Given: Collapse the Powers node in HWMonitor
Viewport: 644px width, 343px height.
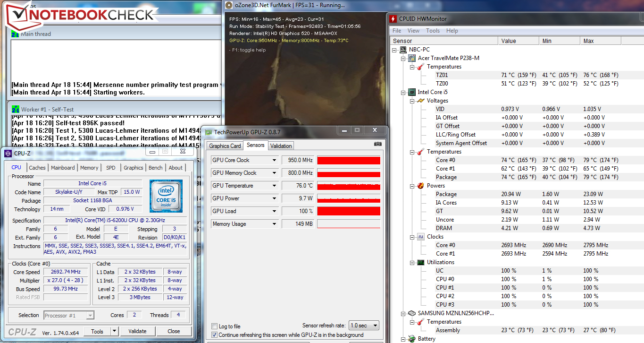Looking at the screenshot, I should 412,186.
